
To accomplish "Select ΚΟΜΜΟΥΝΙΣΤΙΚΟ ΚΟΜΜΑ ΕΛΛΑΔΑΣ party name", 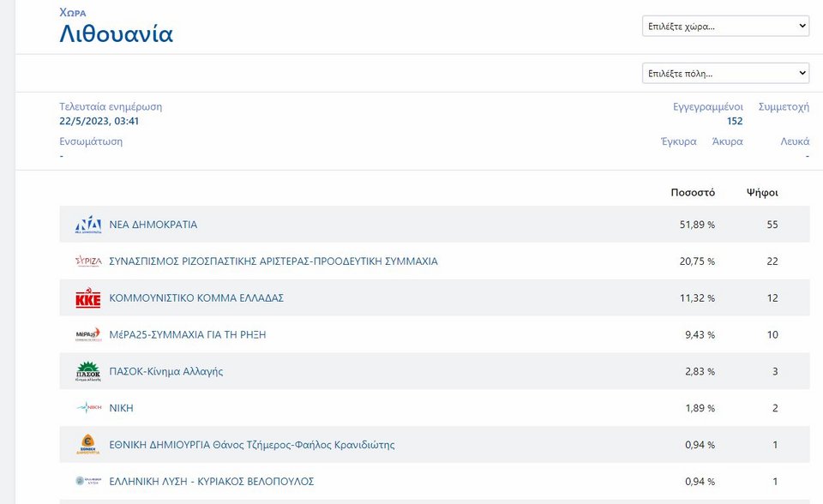I will (x=196, y=298).
